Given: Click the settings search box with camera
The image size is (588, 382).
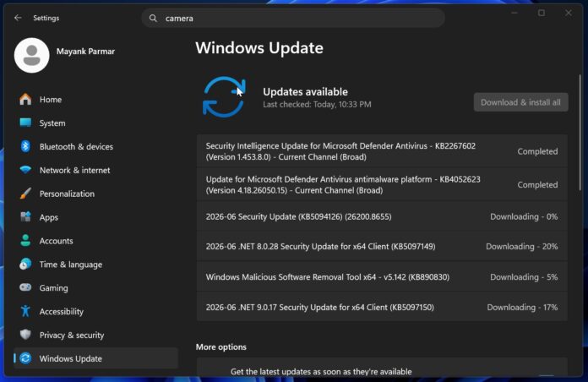Looking at the screenshot, I should click(293, 18).
